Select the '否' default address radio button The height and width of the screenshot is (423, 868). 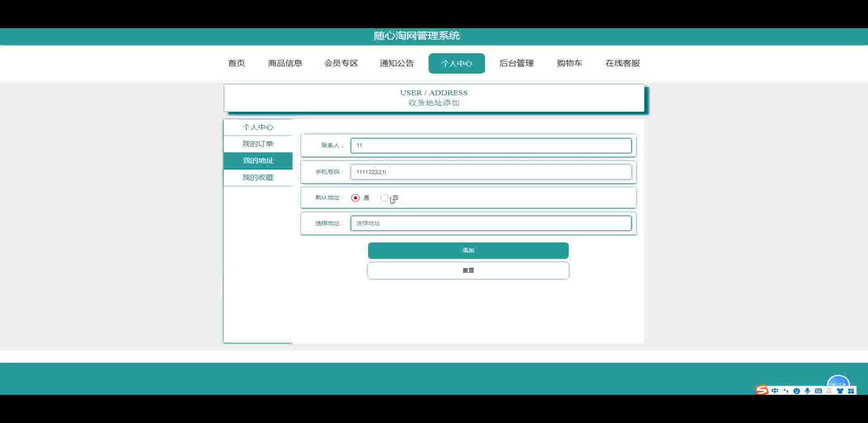coord(384,198)
